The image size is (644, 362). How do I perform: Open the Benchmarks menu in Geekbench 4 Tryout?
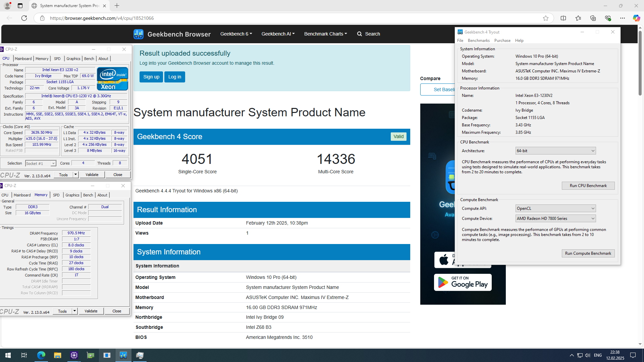pyautogui.click(x=479, y=41)
